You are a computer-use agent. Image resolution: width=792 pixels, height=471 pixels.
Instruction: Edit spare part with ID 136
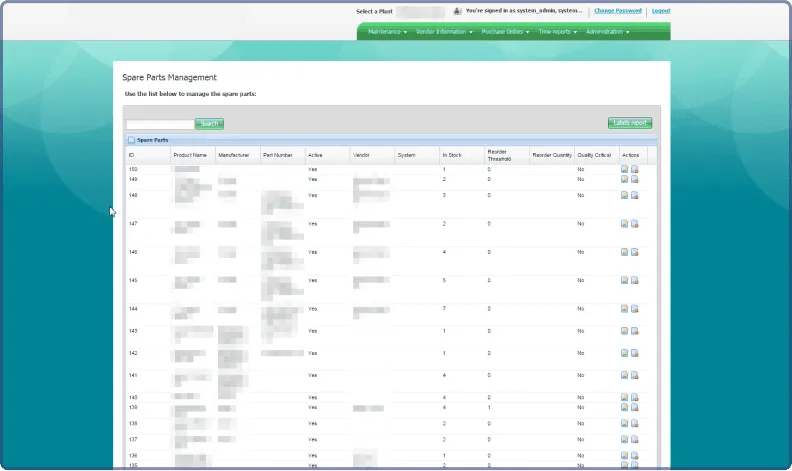pos(624,456)
